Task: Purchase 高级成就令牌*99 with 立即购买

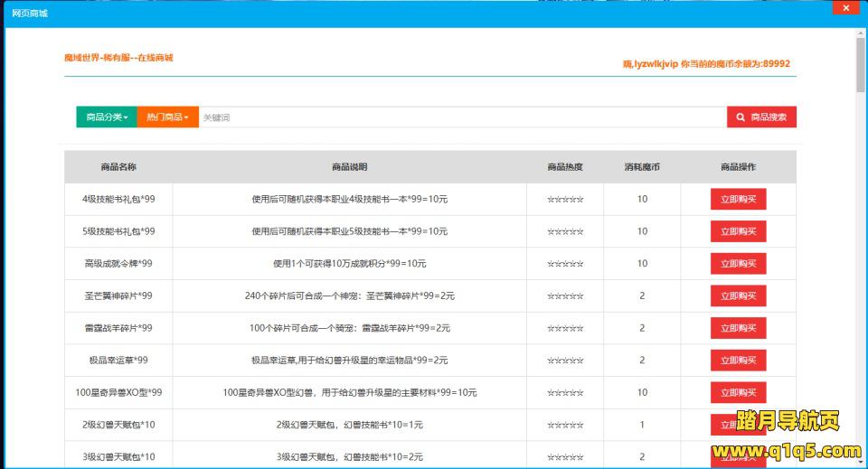Action: (738, 264)
